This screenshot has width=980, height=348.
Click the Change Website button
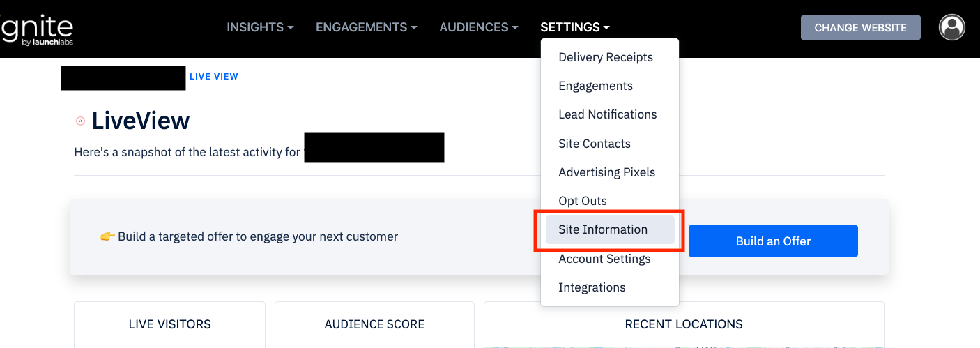[860, 28]
